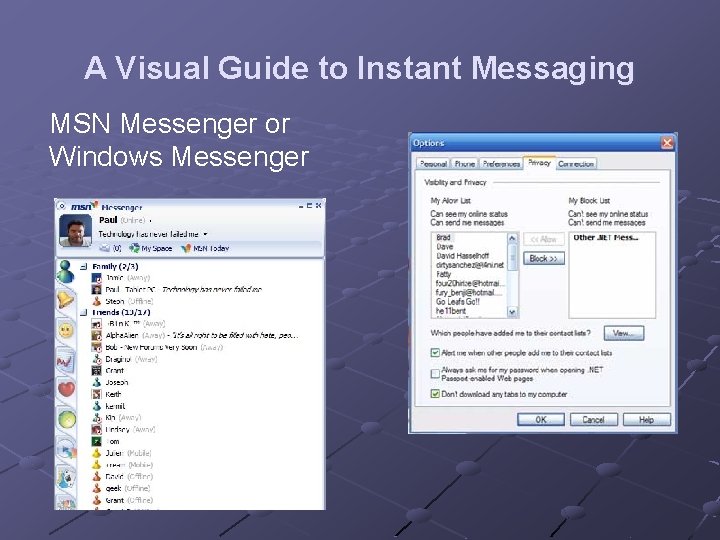Click Julien's mobile buddy icon
Image resolution: width=720 pixels, height=540 pixels.
click(x=96, y=453)
